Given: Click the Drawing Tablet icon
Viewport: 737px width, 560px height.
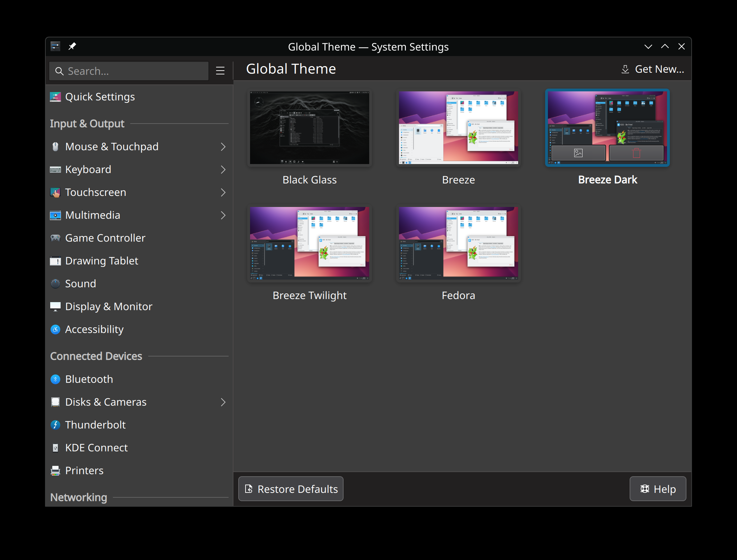Looking at the screenshot, I should point(55,261).
